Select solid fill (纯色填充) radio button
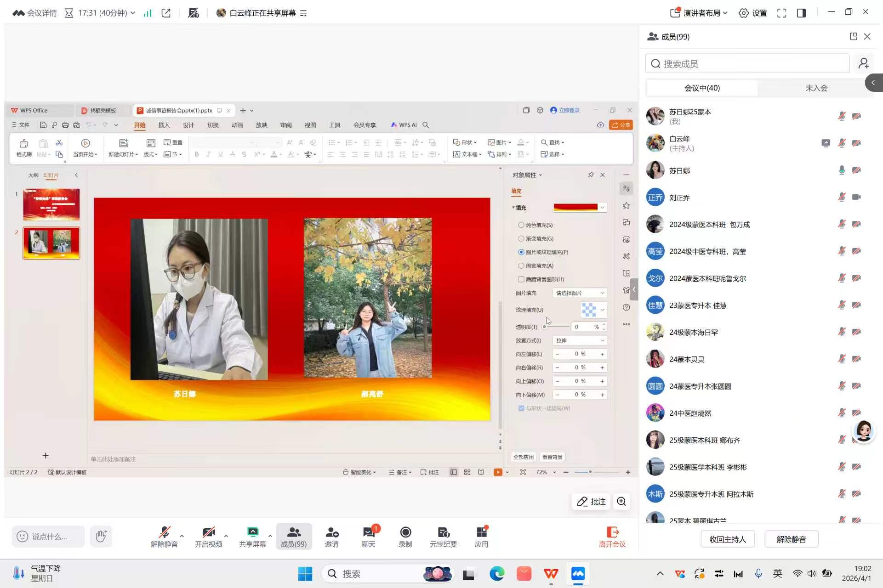The height and width of the screenshot is (588, 883). (x=521, y=225)
